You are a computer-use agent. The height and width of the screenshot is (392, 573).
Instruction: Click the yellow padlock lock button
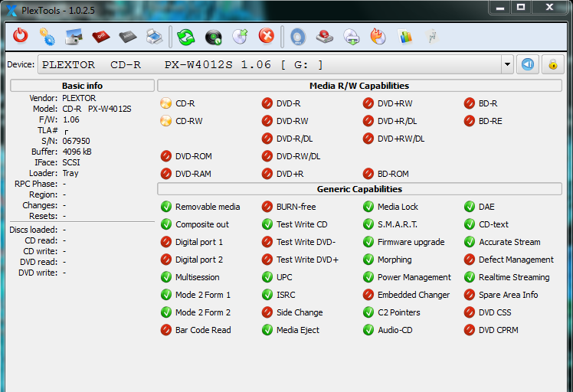[553, 64]
